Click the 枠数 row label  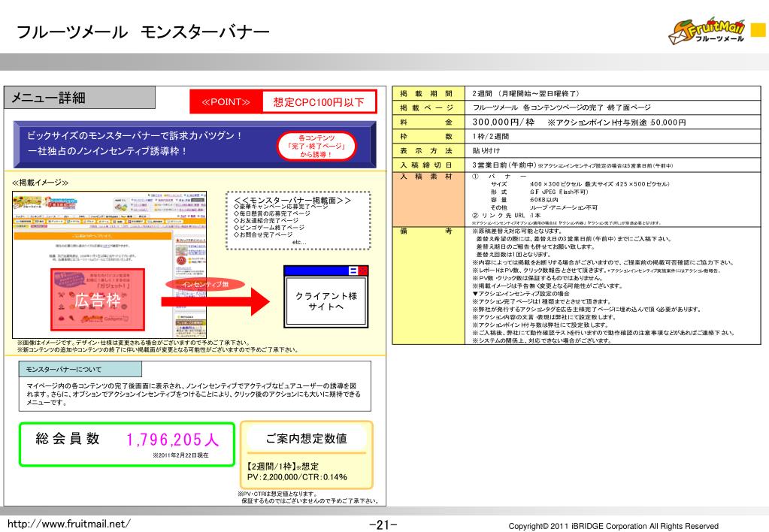point(428,136)
